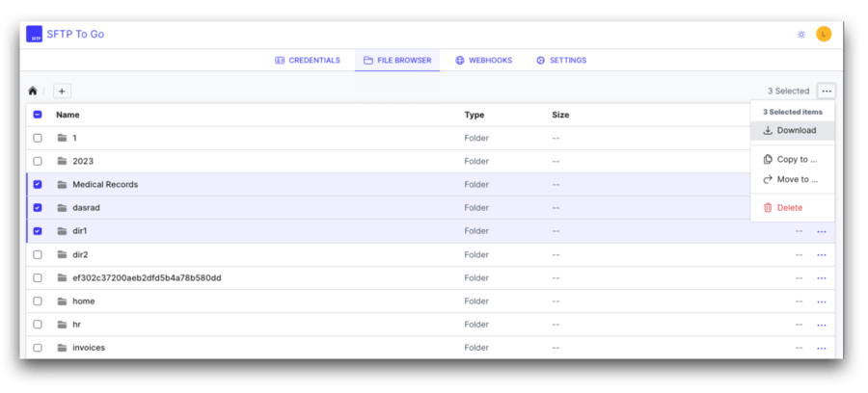Viewport: 868px width, 393px height.
Task: Open the Webhooks tab
Action: [484, 61]
